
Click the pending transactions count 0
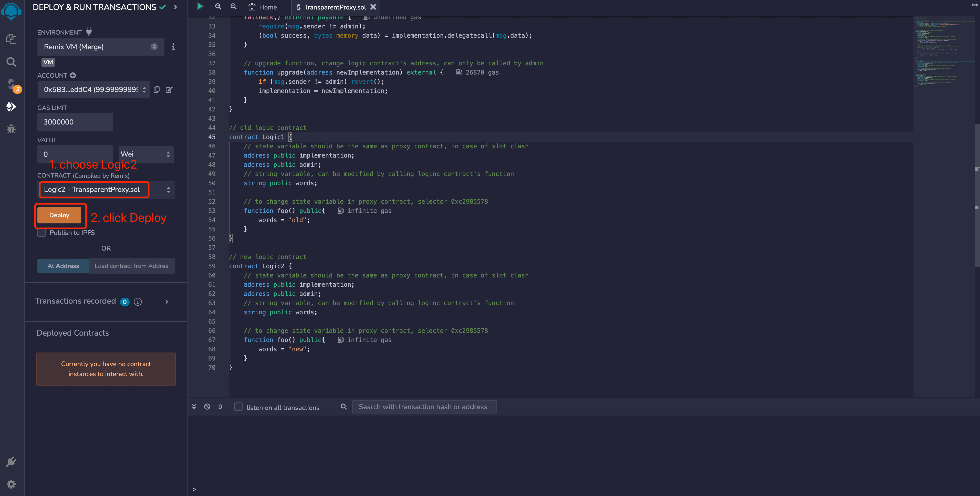220,407
